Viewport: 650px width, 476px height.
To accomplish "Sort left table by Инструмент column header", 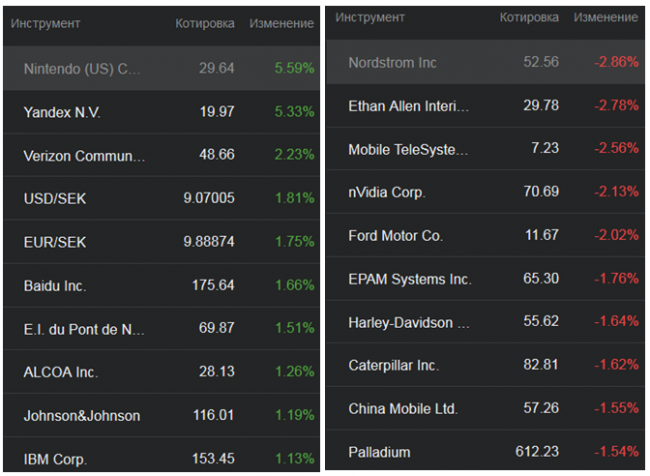I will pos(46,23).
